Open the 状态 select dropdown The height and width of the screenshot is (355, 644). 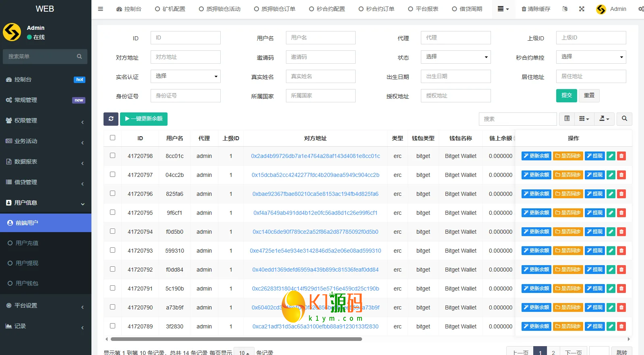(456, 57)
